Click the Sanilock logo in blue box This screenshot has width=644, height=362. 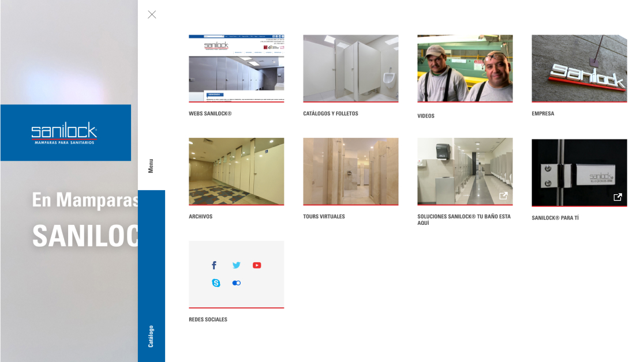(x=65, y=133)
